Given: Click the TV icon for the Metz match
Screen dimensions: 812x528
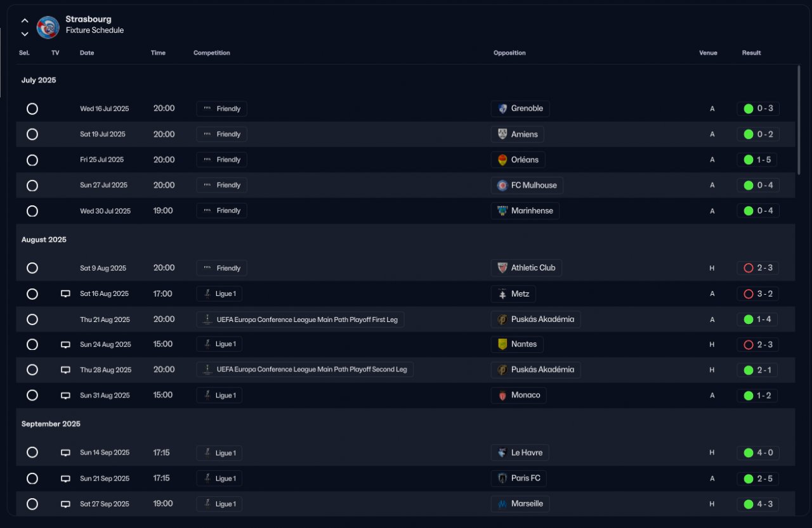Looking at the screenshot, I should (x=65, y=294).
